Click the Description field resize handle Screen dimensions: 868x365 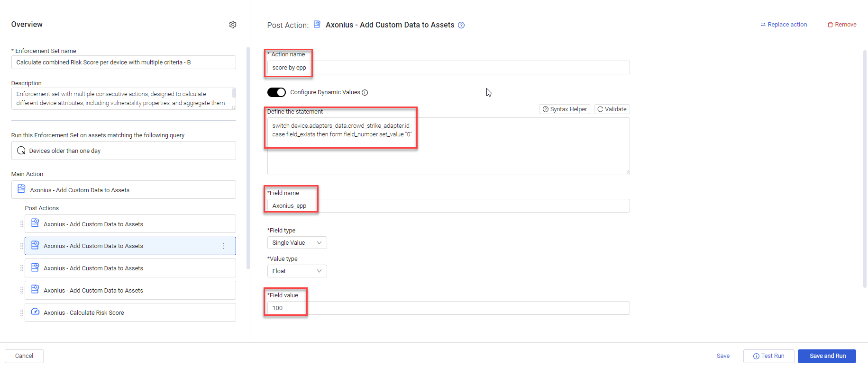[234, 107]
